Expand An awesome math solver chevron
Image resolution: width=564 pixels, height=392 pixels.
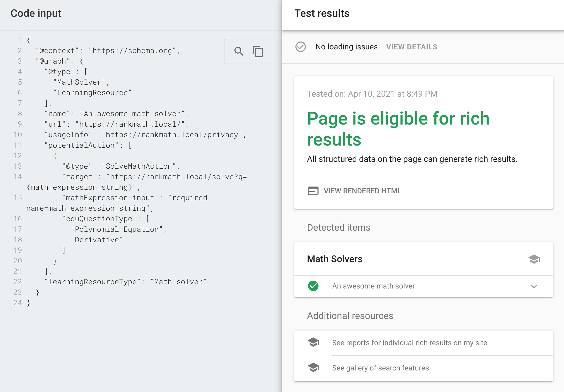point(534,286)
